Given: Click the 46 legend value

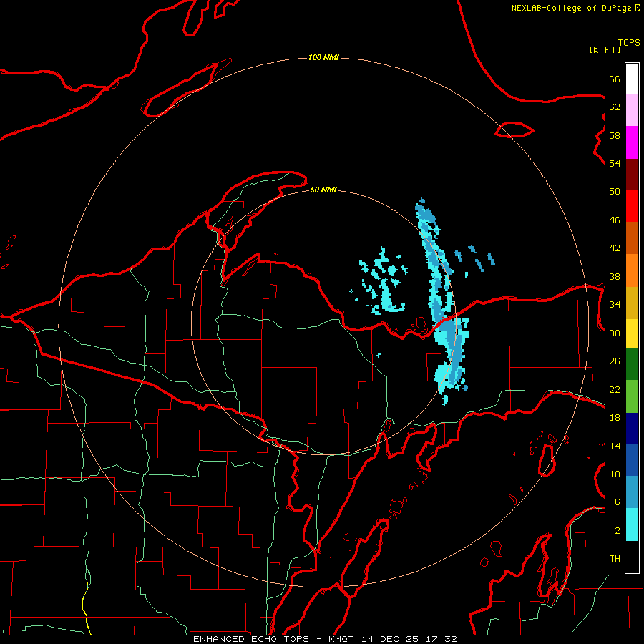Looking at the screenshot, I should 615,220.
